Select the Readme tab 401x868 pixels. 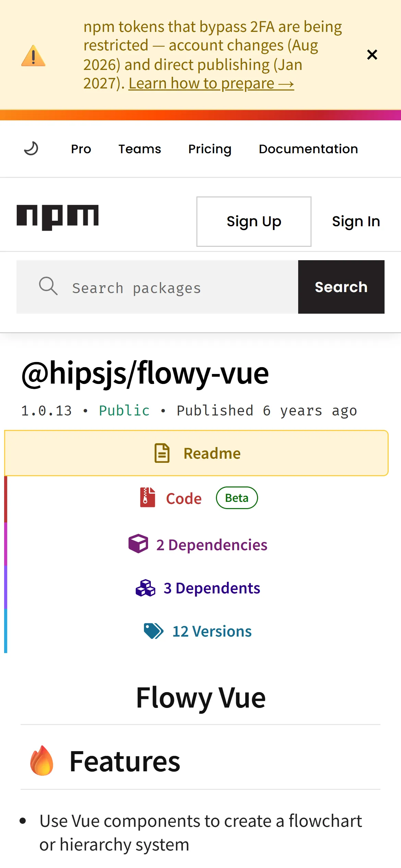pos(196,453)
